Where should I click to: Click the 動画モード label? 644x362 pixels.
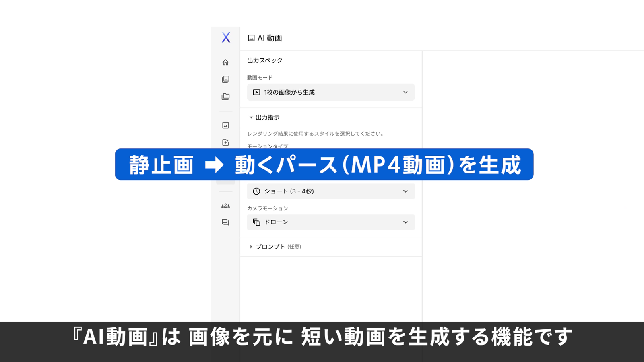[260, 78]
